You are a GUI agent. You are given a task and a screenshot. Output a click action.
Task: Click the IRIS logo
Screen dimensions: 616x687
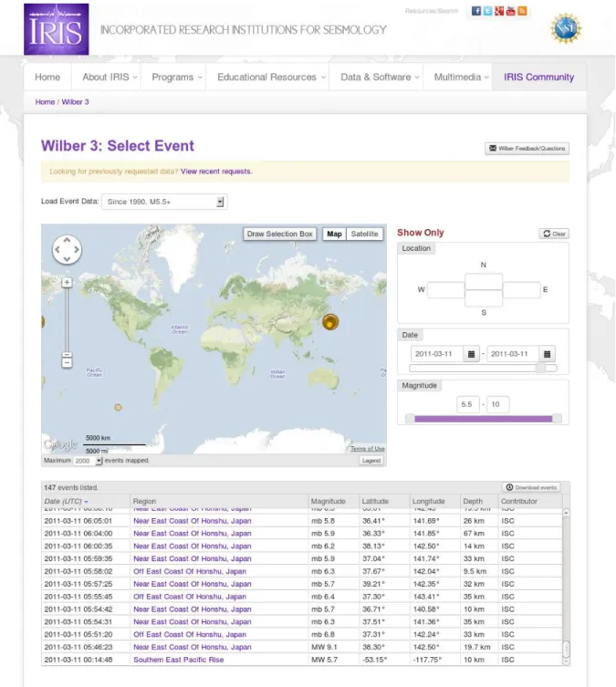click(56, 29)
